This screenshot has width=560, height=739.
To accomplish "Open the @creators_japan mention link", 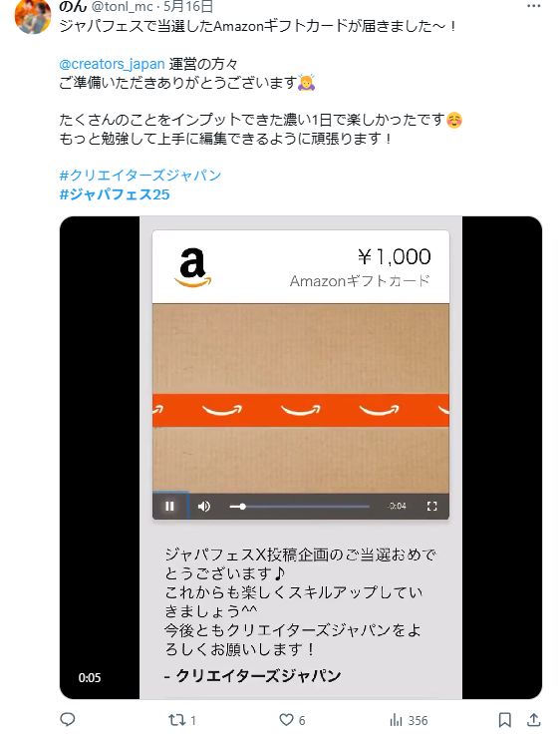I will [112, 64].
